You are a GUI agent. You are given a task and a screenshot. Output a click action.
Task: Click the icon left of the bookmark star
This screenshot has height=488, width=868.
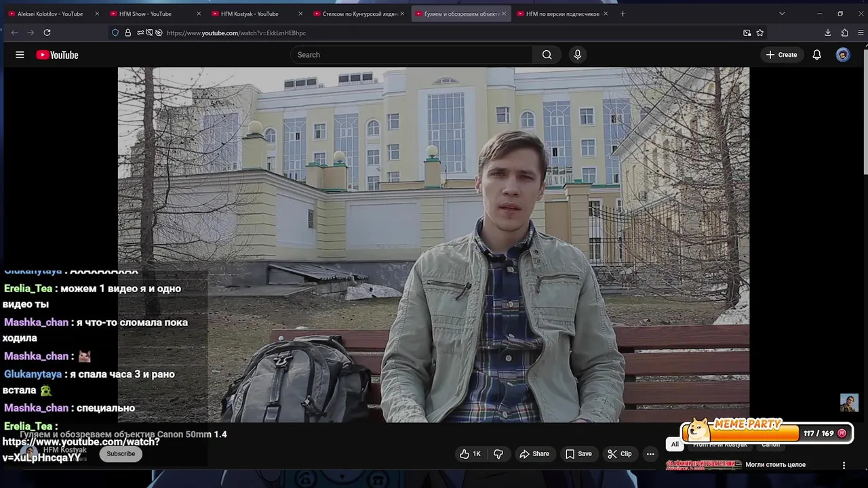click(x=747, y=33)
